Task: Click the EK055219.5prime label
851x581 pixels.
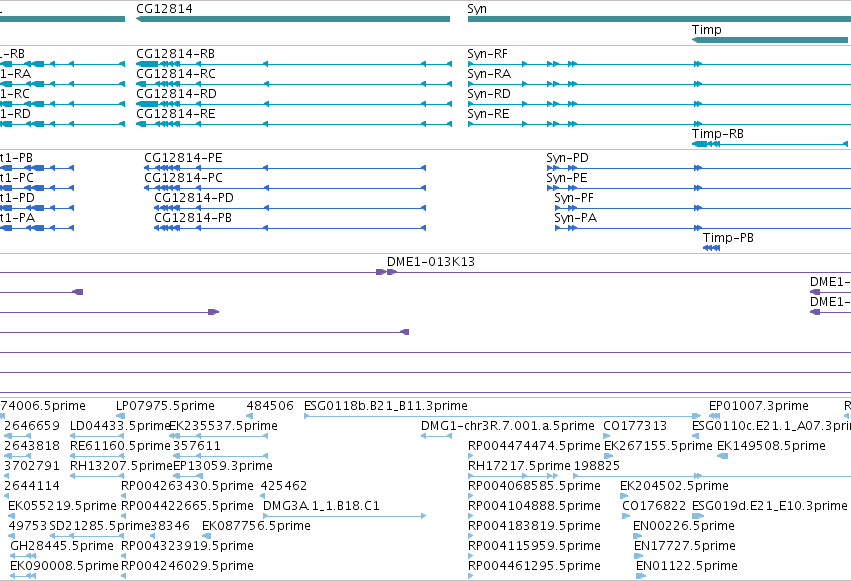Action: click(62, 506)
